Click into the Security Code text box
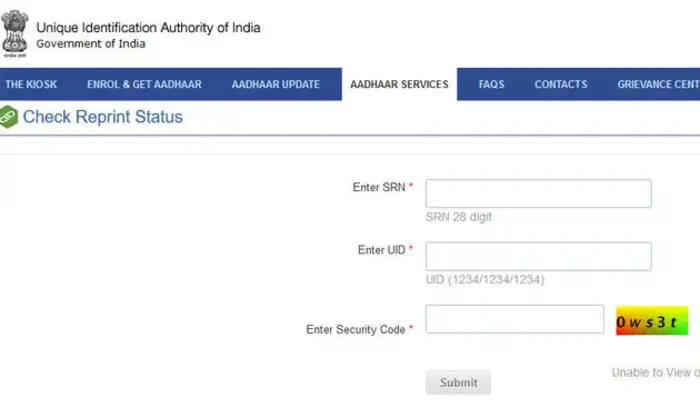Viewport: 700px width, 407px height. click(x=514, y=319)
